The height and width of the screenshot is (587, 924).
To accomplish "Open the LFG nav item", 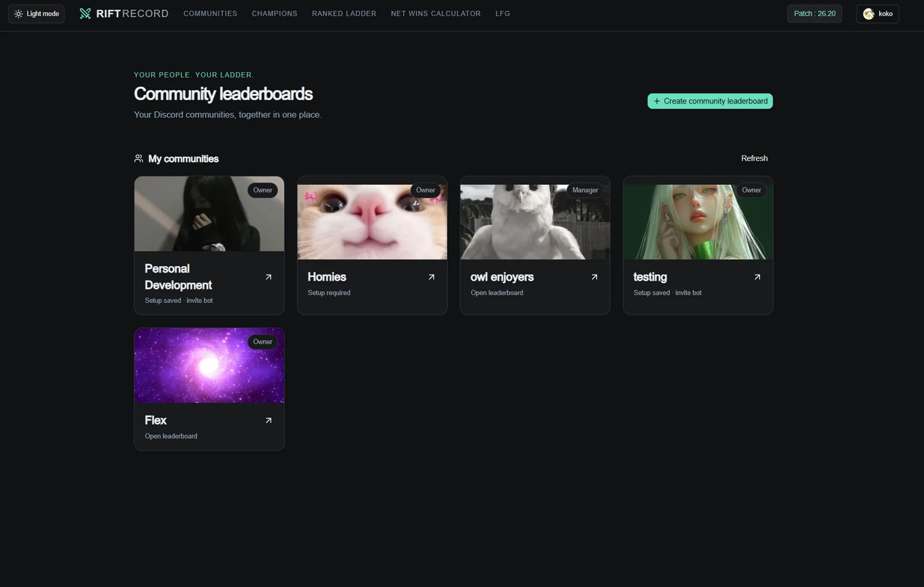I will 502,14.
